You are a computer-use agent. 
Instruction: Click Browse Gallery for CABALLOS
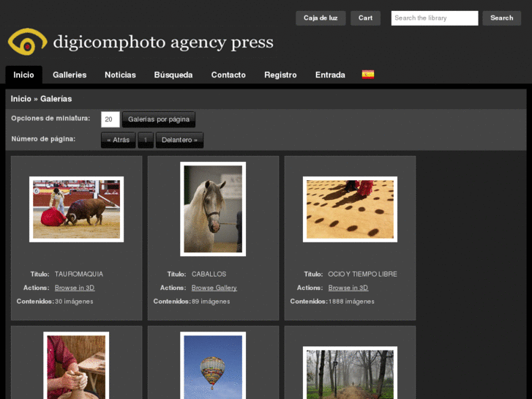pyautogui.click(x=214, y=288)
